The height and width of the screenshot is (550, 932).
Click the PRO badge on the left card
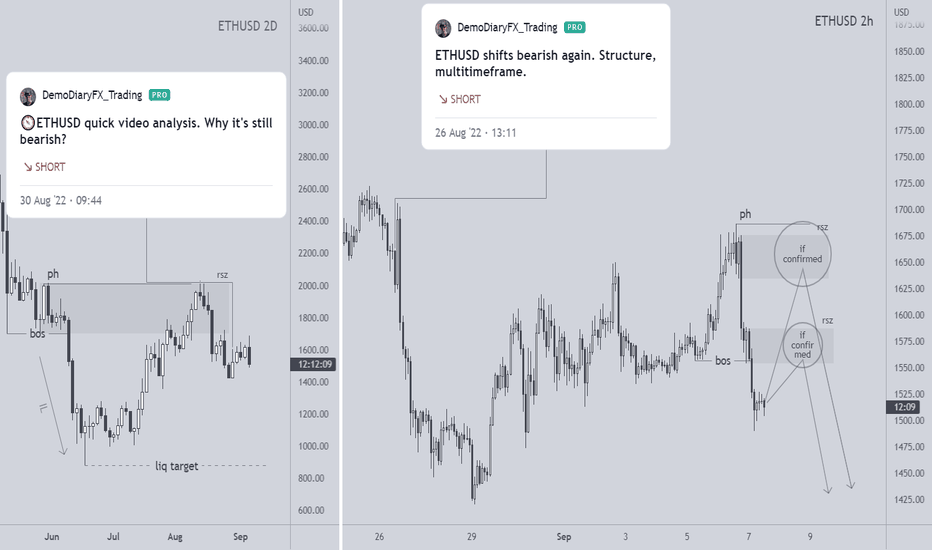159,95
